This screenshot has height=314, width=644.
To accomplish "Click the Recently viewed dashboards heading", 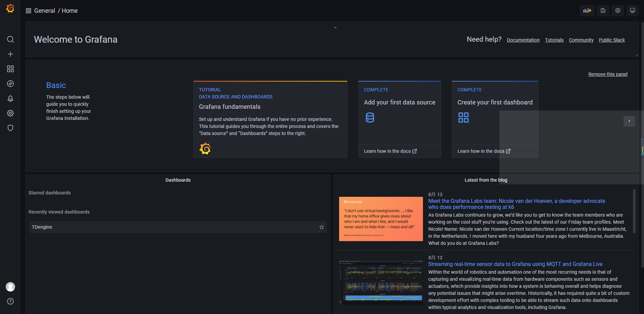I will 59,212.
